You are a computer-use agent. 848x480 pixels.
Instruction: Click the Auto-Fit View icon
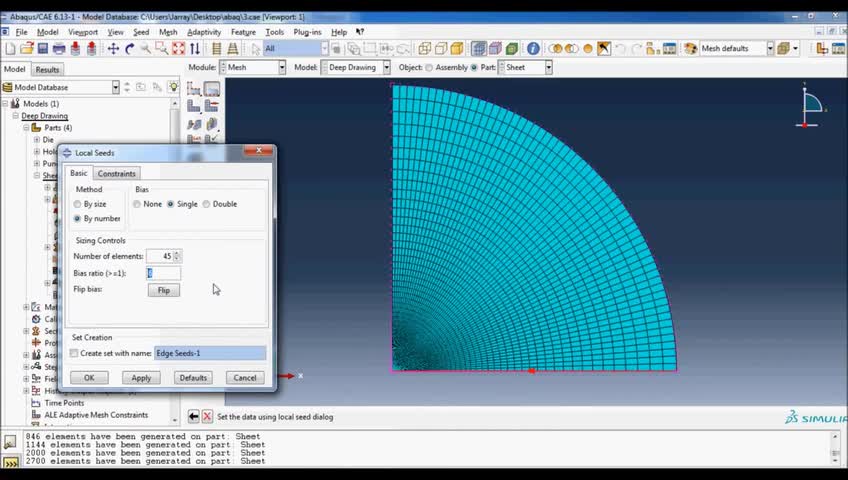[178, 49]
